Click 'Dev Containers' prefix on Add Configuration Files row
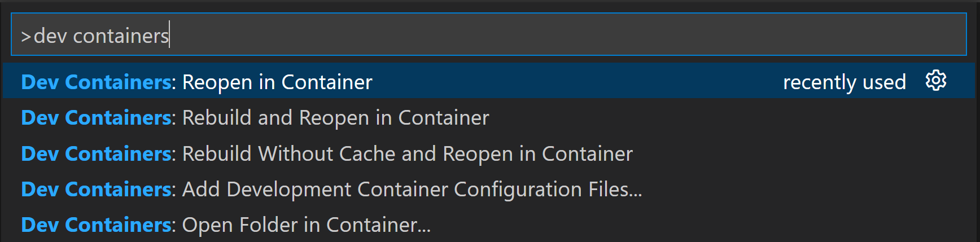Image resolution: width=980 pixels, height=242 pixels. click(x=97, y=190)
